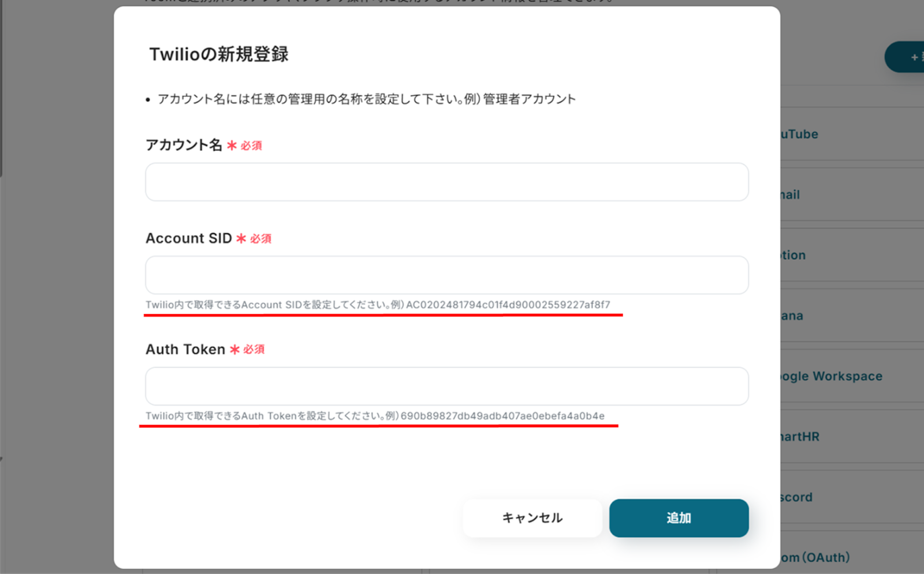Click the account name instruction bullet text
The height and width of the screenshot is (574, 924).
(x=367, y=99)
